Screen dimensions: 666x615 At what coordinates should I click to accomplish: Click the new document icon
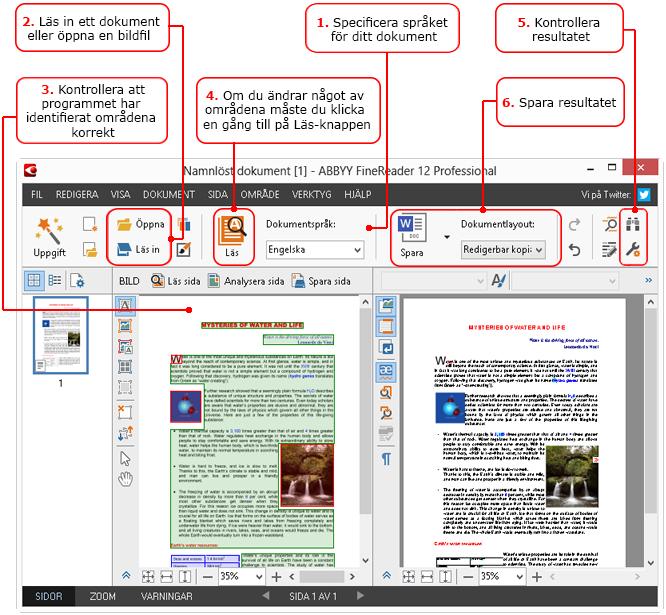[90, 224]
